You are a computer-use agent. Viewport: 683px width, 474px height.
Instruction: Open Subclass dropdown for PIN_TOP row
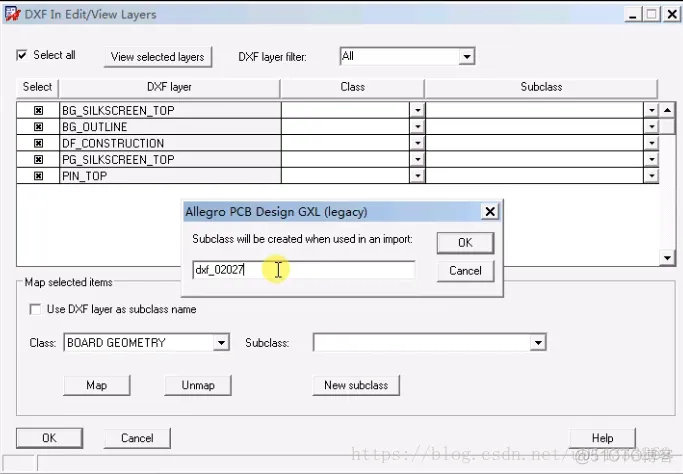(x=651, y=176)
